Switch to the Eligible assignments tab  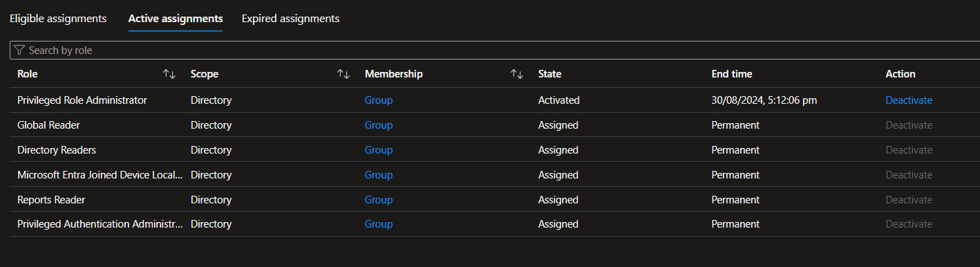tap(58, 19)
